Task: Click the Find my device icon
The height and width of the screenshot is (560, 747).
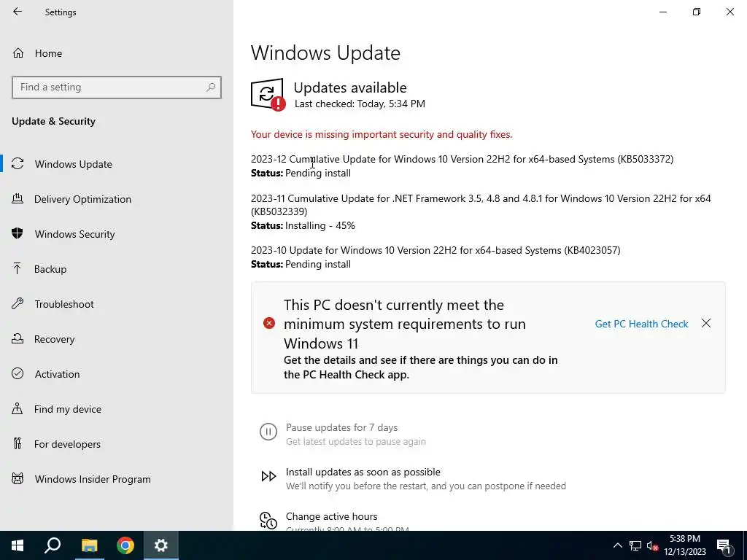Action: point(18,408)
